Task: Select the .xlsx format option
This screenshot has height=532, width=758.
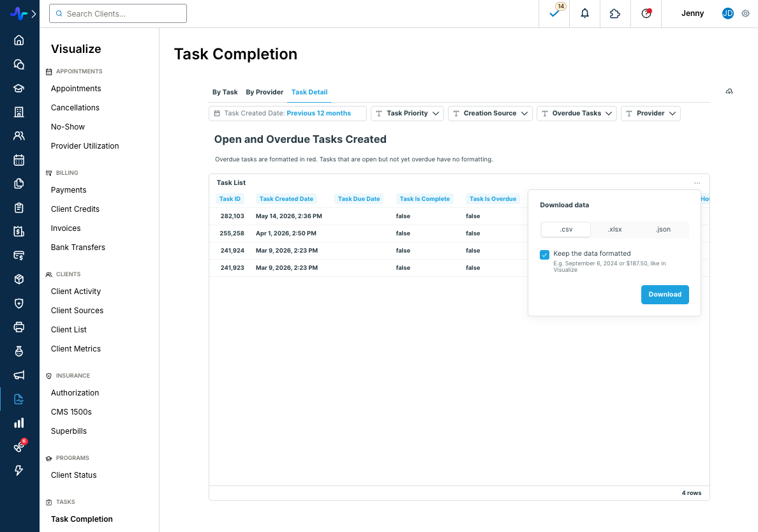Action: pos(614,230)
